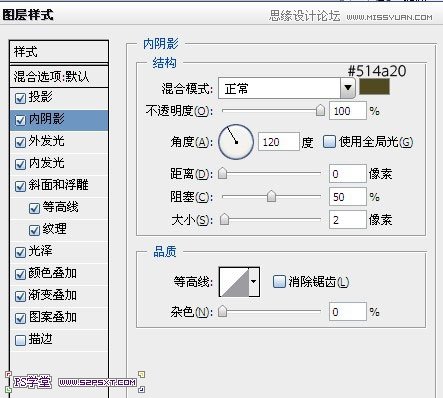Toggle the 斜面和浮雕 checkbox
This screenshot has height=398, width=443.
tap(20, 186)
